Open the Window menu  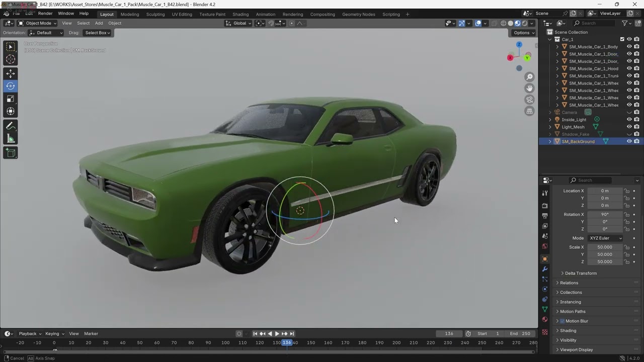[66, 14]
